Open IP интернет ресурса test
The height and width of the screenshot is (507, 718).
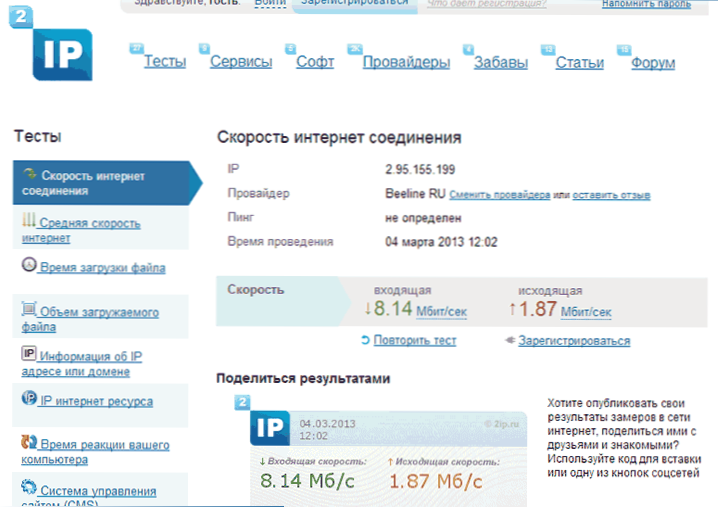pyautogui.click(x=96, y=401)
